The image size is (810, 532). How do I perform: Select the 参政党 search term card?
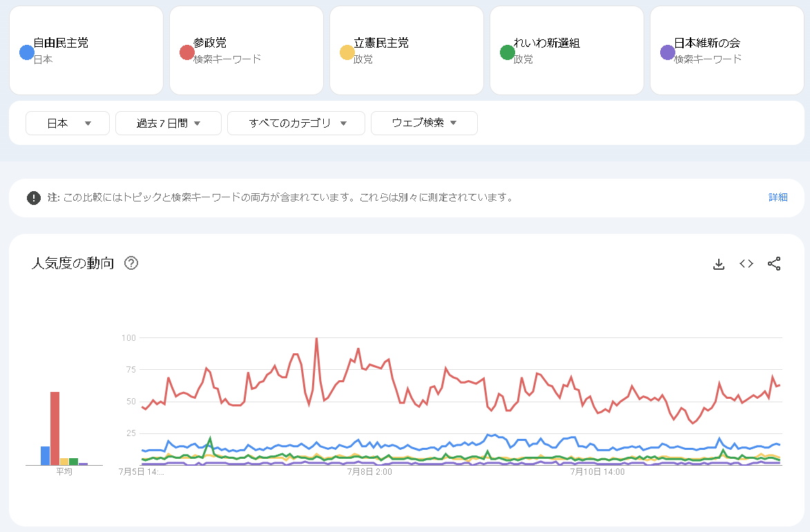247,50
